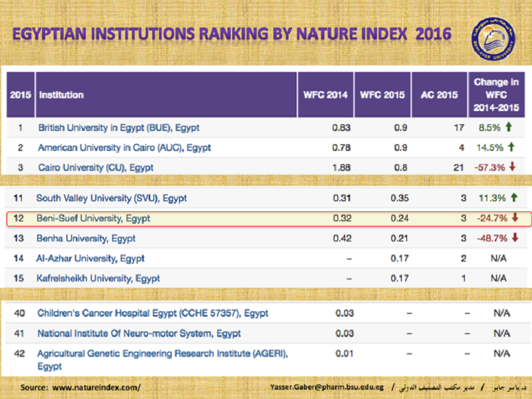Click the 8.5% change value
The width and height of the screenshot is (532, 399).
(x=489, y=128)
